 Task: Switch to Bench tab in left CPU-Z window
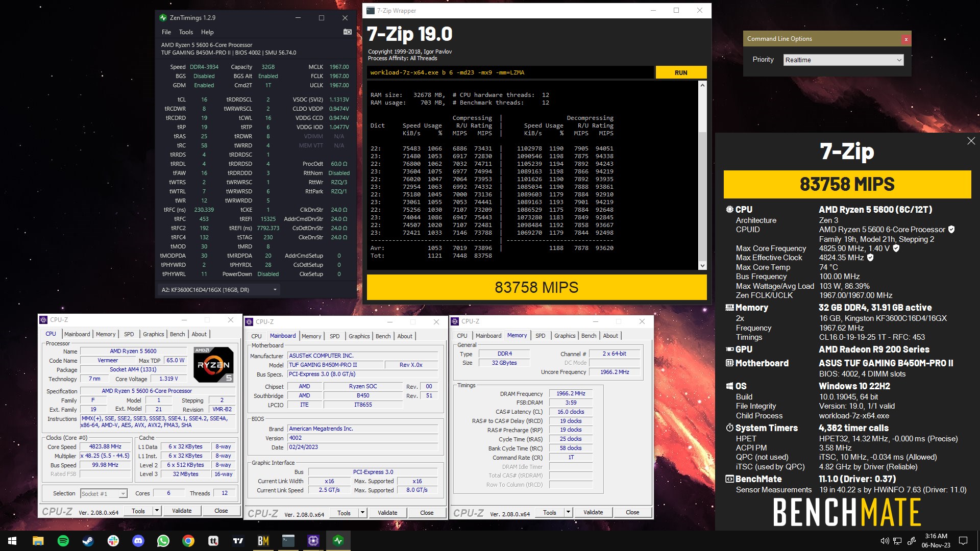pos(178,334)
